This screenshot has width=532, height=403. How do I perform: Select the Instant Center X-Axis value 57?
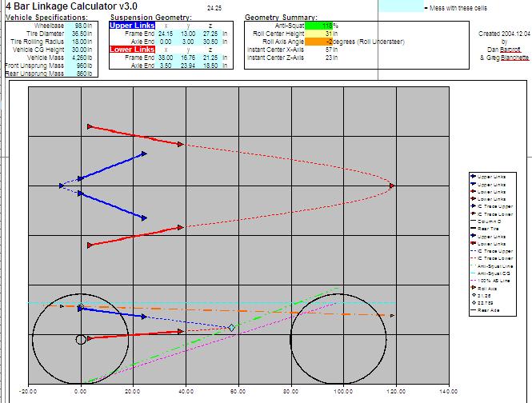329,50
